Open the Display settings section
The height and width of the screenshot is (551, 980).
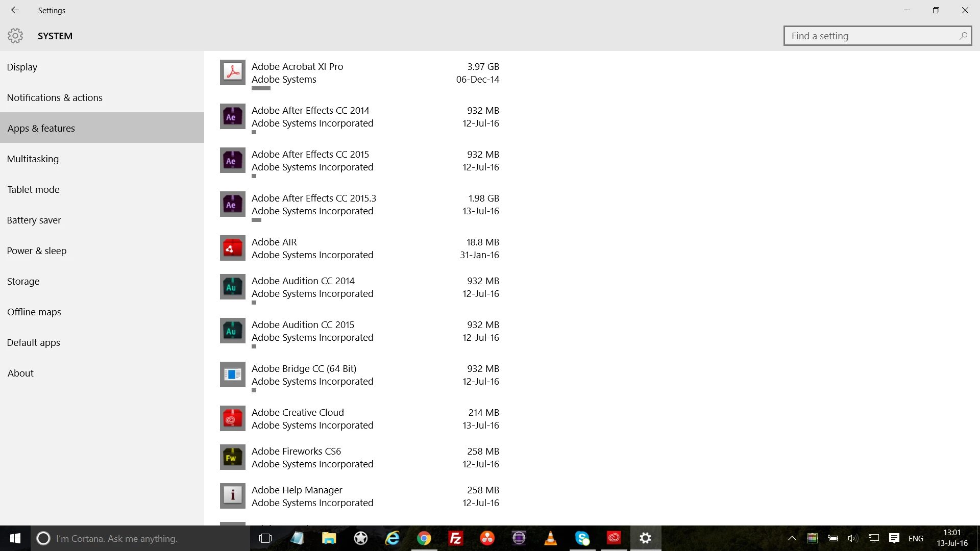[x=22, y=67]
